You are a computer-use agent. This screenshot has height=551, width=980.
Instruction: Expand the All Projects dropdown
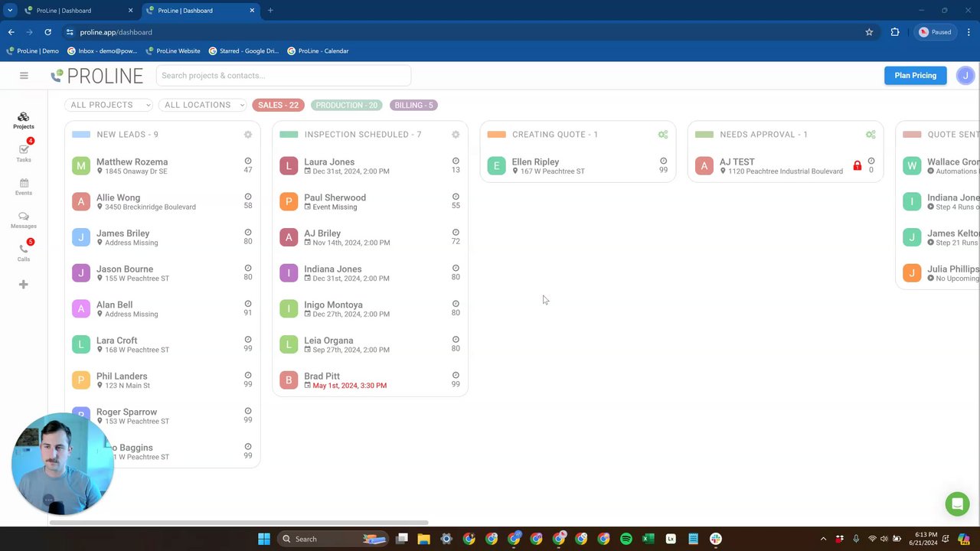[109, 105]
